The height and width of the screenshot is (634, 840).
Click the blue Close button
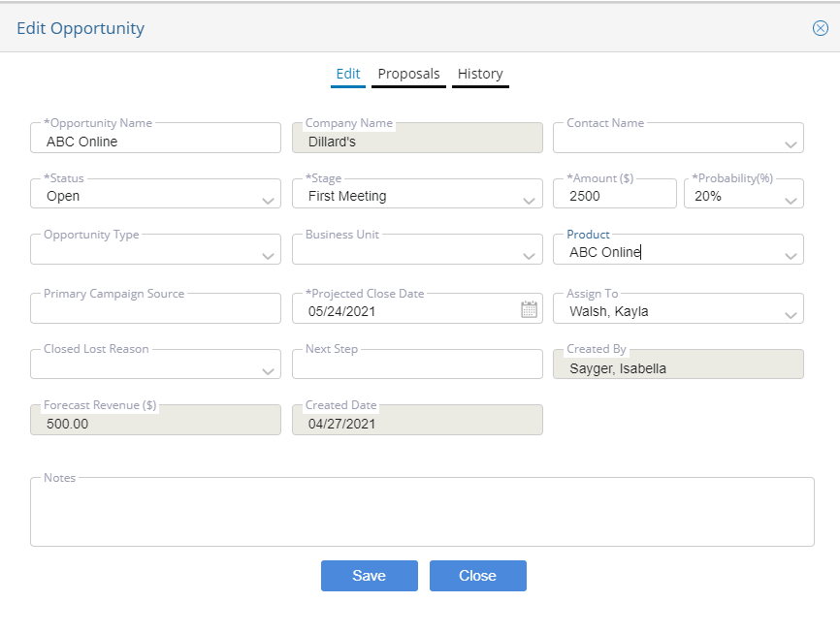[478, 576]
